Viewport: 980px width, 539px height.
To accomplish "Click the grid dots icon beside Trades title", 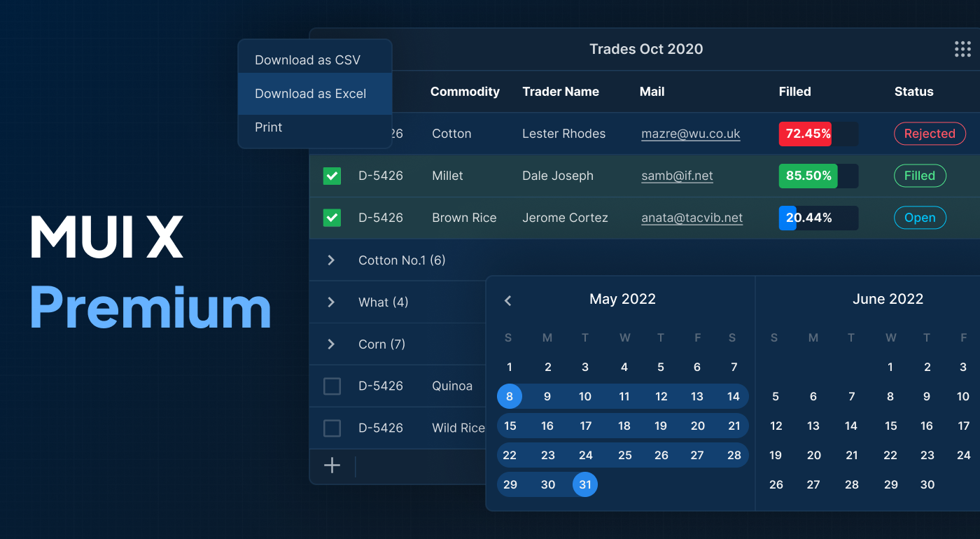I will click(x=962, y=49).
